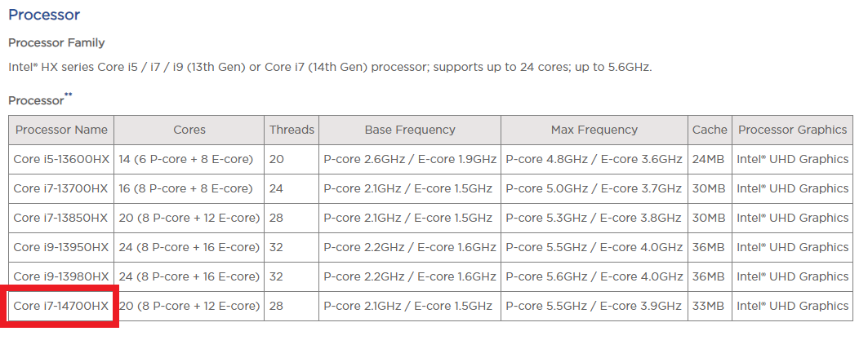
Task: Select the Core i7-13700HX cell
Action: (61, 188)
